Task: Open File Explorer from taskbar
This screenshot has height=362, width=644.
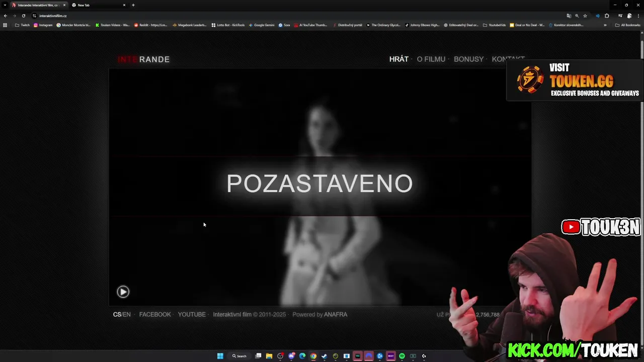Action: 269,356
